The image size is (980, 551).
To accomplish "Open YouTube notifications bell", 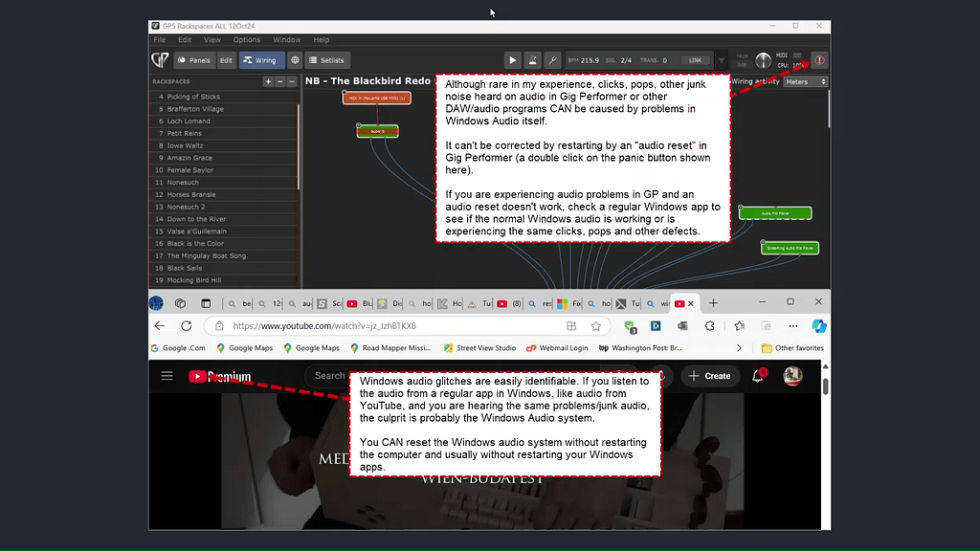I will point(758,376).
